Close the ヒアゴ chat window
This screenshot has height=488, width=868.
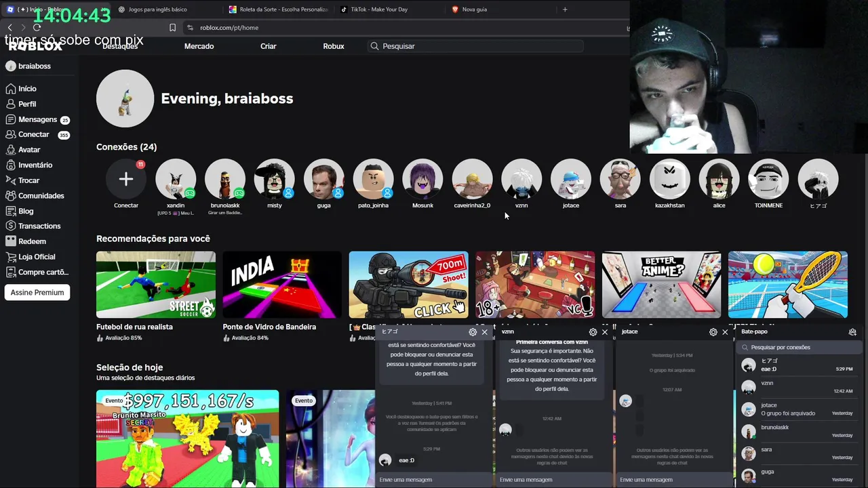coord(484,332)
